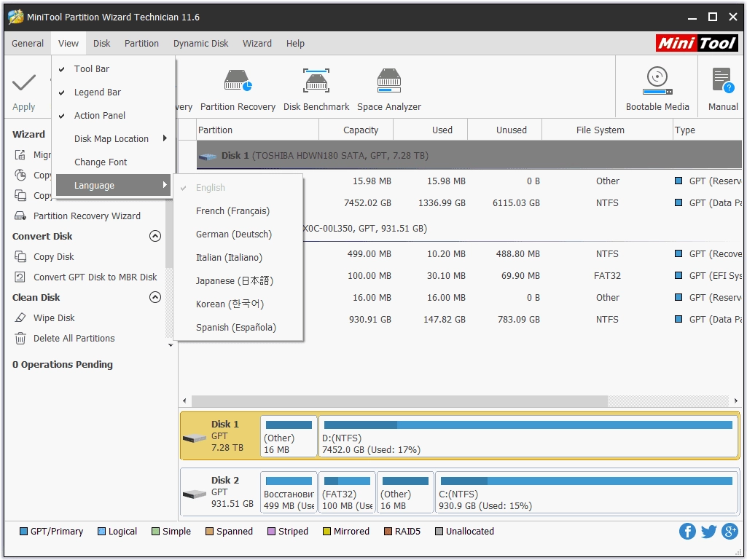The image size is (747, 560).
Task: Expand the Disk Map Location submenu
Action: pos(114,139)
